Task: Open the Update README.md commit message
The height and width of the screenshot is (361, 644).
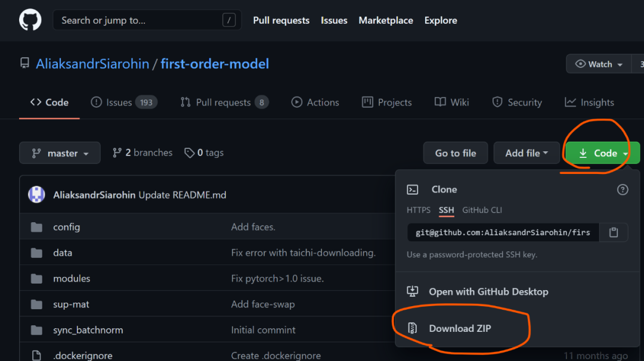Action: tap(182, 195)
